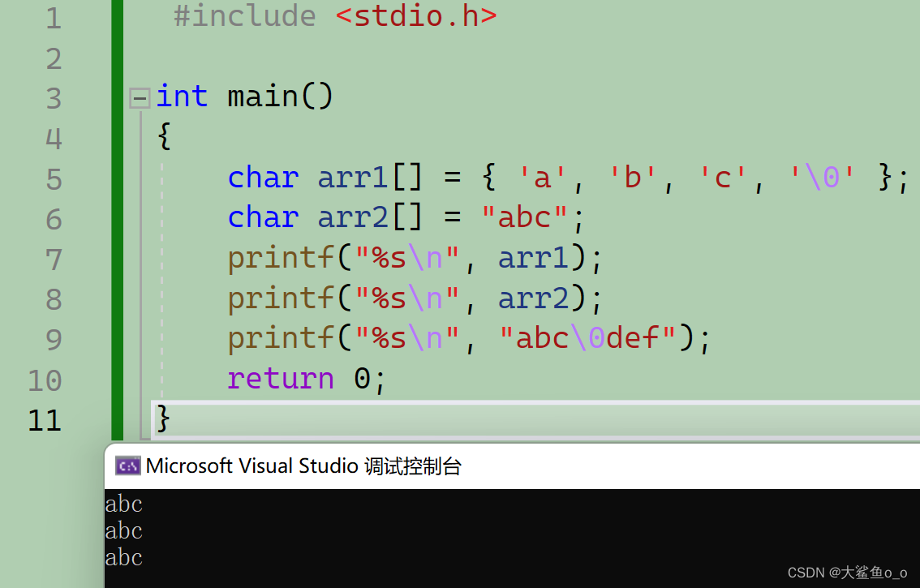This screenshot has width=920, height=588.
Task: Click the arr1 argument in printf
Action: 533,258
